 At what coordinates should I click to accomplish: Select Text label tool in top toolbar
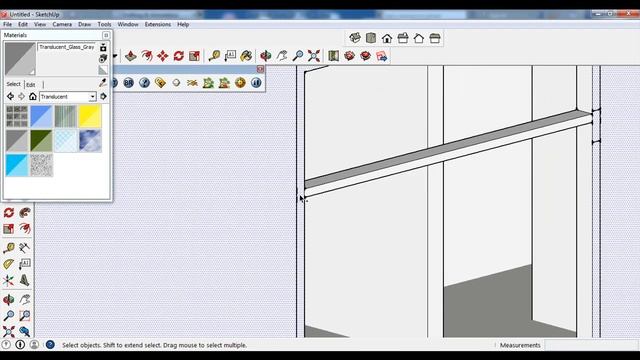(230, 56)
